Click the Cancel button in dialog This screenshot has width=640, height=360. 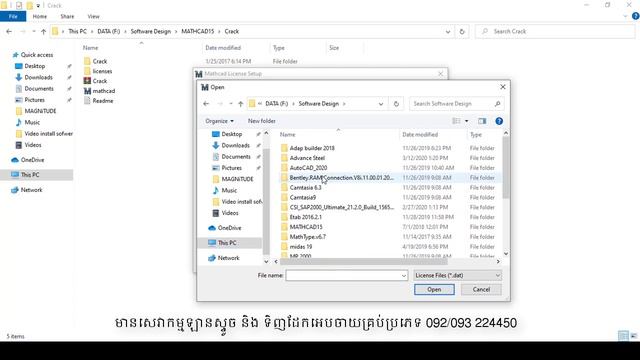point(481,289)
